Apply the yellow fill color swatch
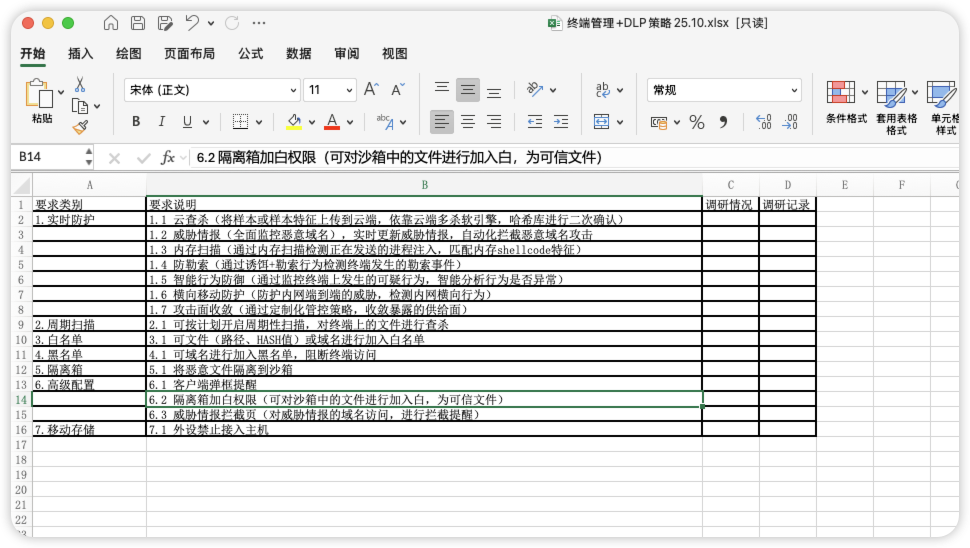Screen dimensions: 970x548 293,122
